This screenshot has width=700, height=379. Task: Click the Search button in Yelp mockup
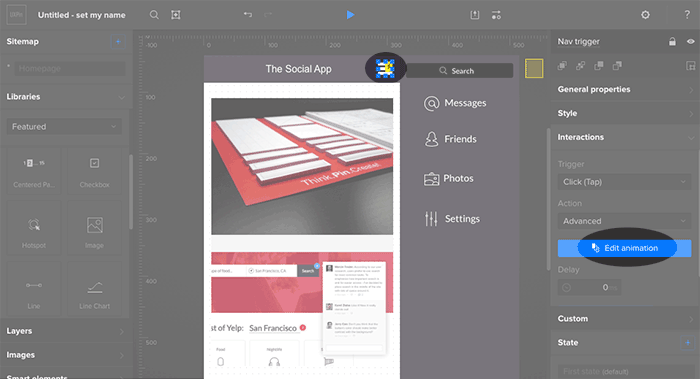[308, 271]
